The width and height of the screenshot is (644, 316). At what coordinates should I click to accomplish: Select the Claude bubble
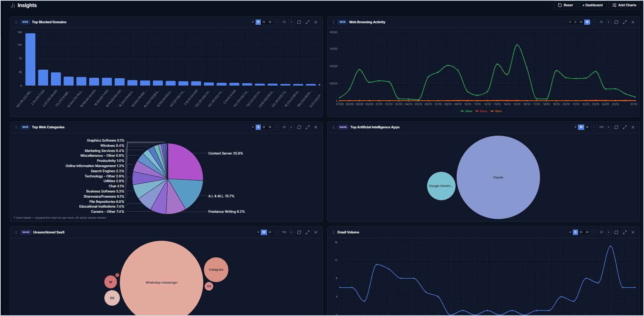498,177
